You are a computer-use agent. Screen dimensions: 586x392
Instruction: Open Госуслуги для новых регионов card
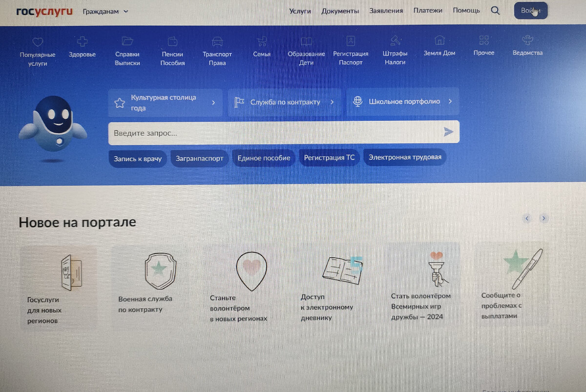[58, 287]
